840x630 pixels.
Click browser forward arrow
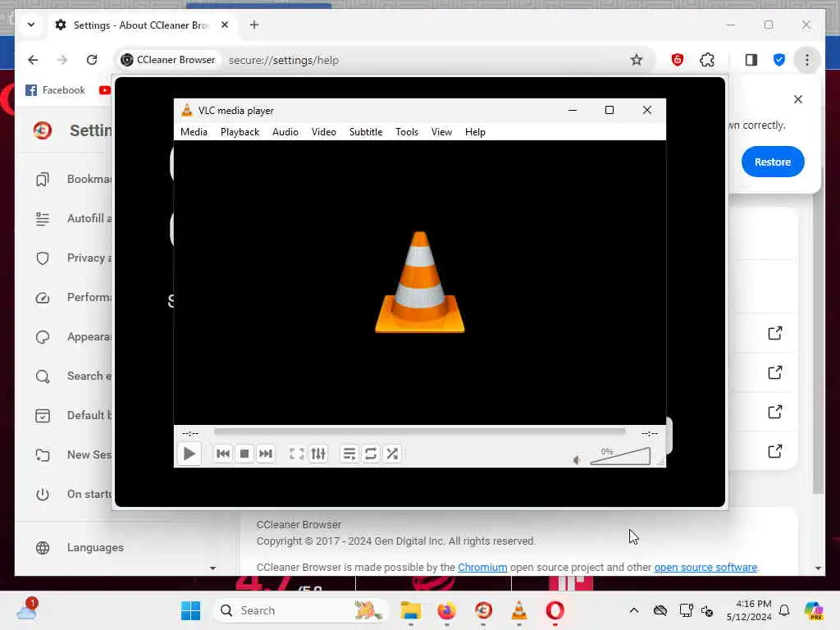coord(62,60)
